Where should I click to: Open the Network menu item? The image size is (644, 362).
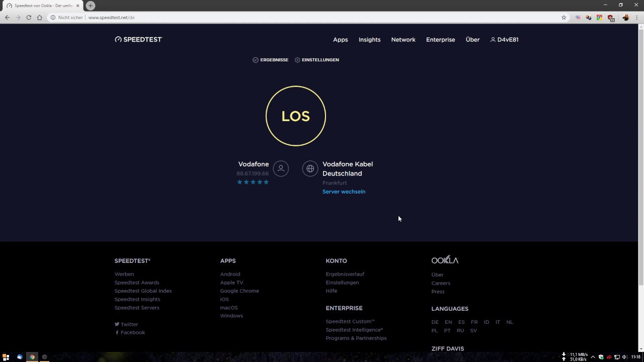point(403,40)
